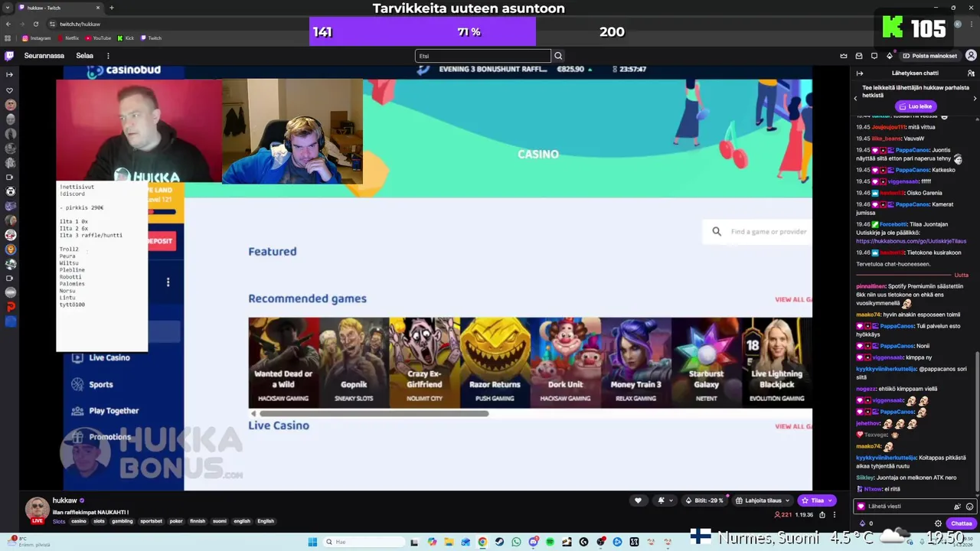The width and height of the screenshot is (980, 551).
Task: Open the Kick bookmark
Action: click(x=126, y=38)
